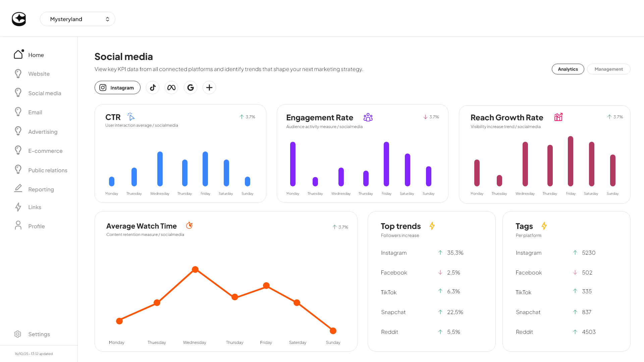The height and width of the screenshot is (362, 644).
Task: Open the Meta platform icon
Action: 171,87
